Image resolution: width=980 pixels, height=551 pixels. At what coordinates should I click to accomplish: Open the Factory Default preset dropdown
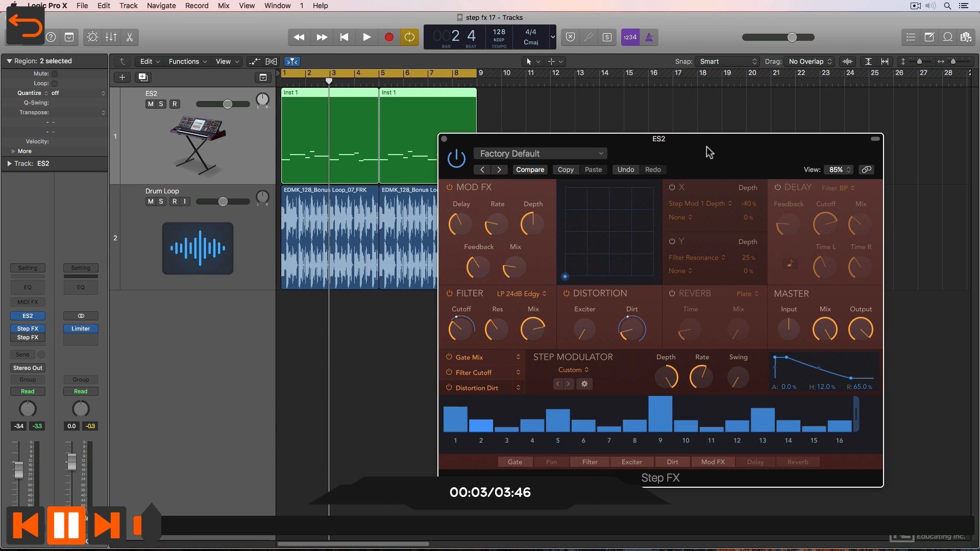coord(541,154)
